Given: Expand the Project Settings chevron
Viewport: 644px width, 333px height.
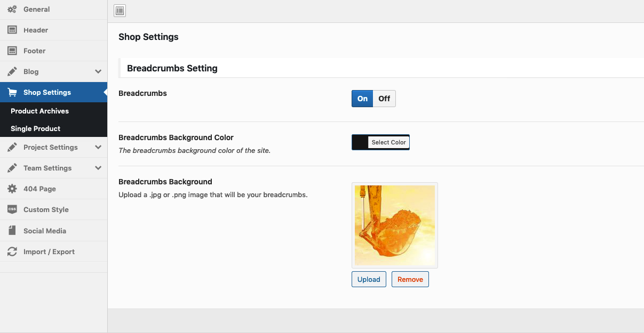Looking at the screenshot, I should click(x=98, y=147).
